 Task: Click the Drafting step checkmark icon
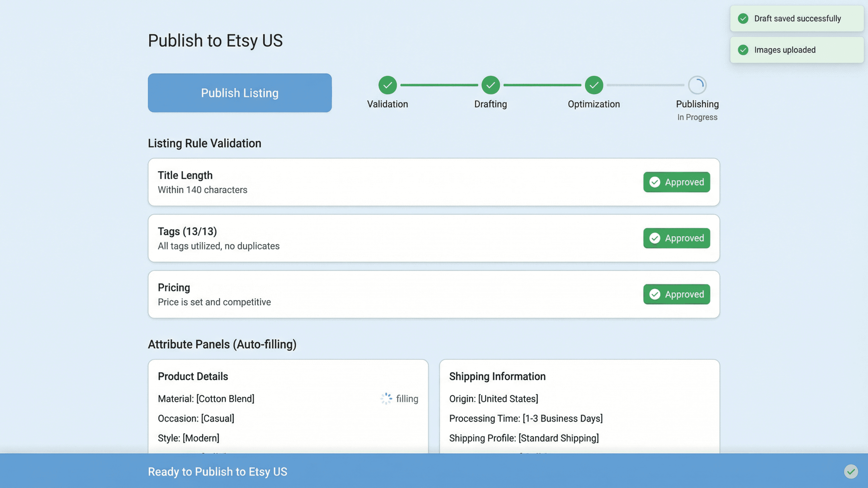[491, 85]
